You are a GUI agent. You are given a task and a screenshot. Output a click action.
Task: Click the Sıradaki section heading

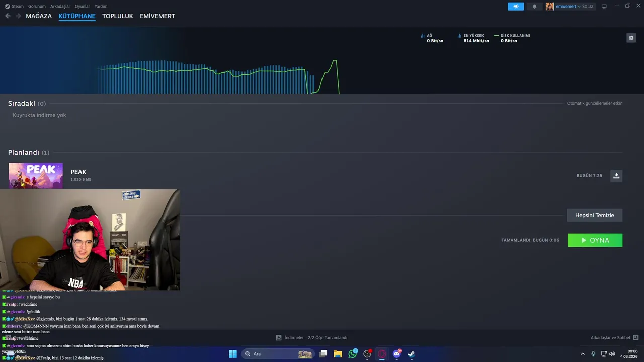click(x=22, y=103)
